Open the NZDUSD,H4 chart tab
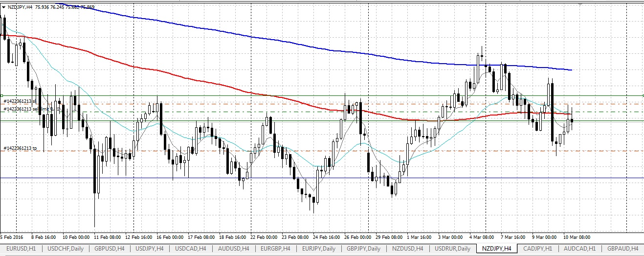 point(407,249)
